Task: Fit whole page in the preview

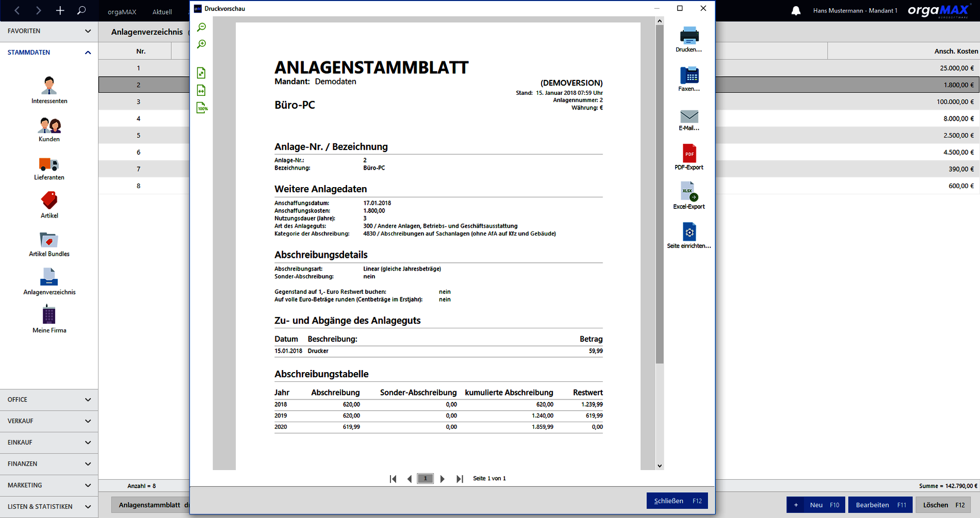Action: (202, 73)
